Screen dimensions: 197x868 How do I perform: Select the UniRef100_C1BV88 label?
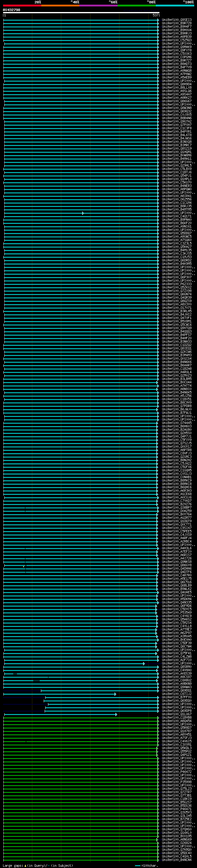tap(177, 718)
